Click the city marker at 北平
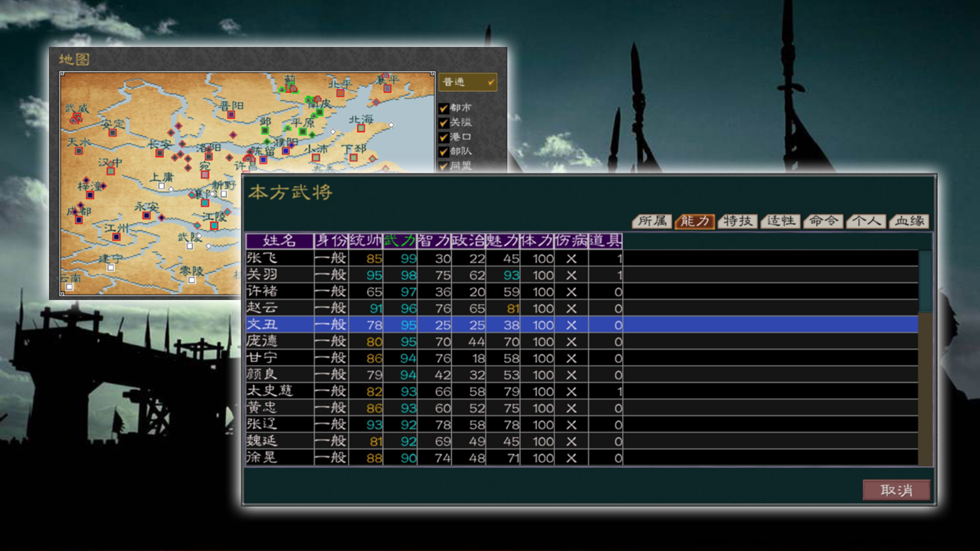The width and height of the screenshot is (980, 551). pos(340,93)
